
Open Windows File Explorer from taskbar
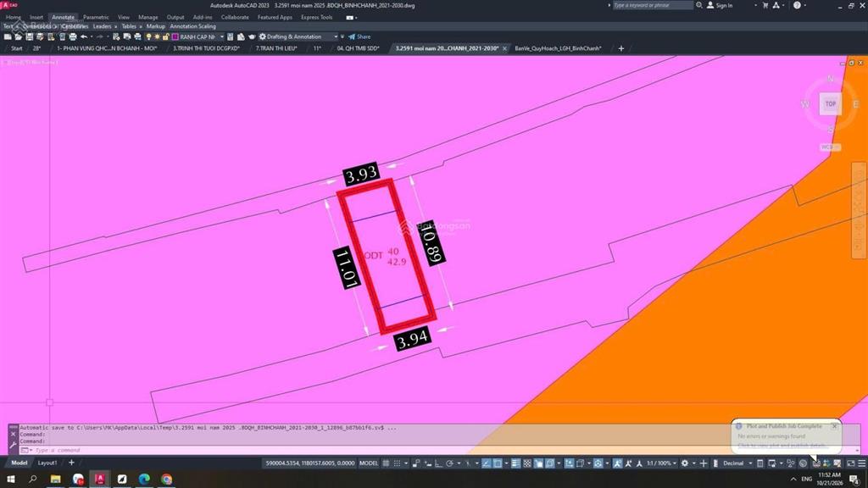pyautogui.click(x=55, y=480)
